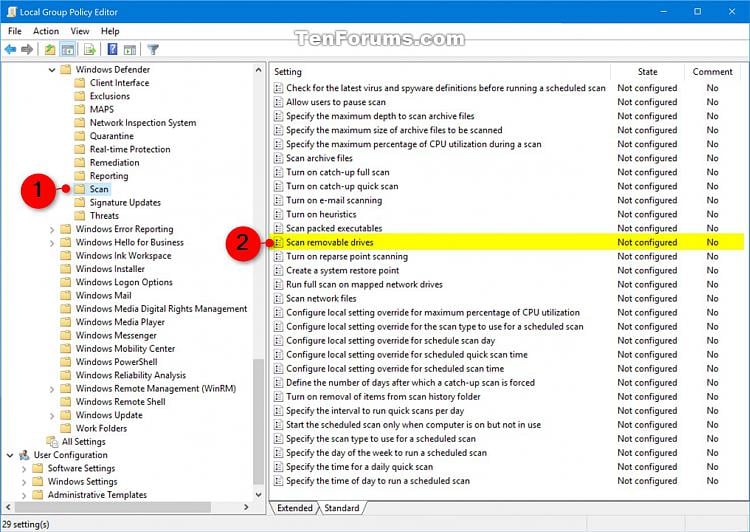Screen dimensions: 750x532
Task: Sort by the State column header
Action: (x=647, y=72)
